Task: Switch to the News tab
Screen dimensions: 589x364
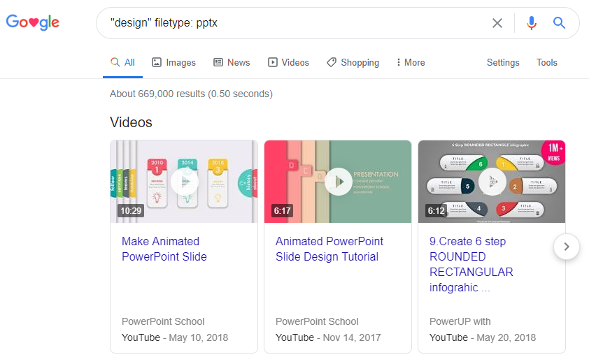Action: [232, 62]
